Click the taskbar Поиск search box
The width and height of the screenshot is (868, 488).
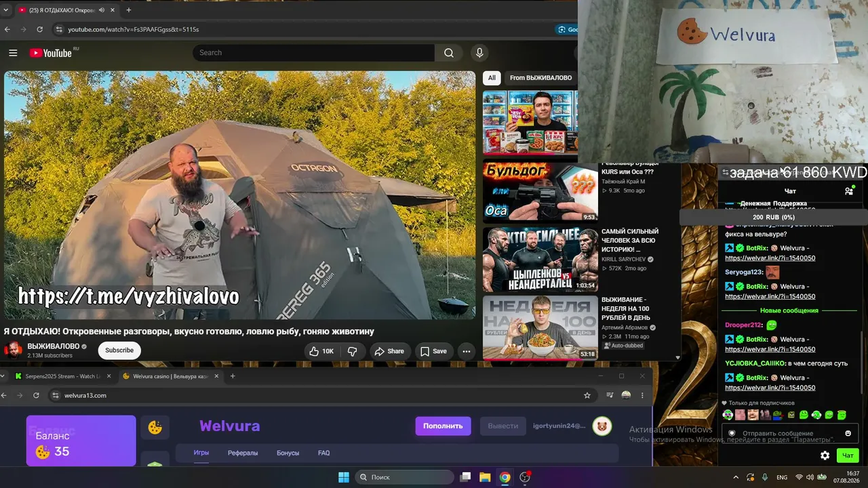pos(404,477)
